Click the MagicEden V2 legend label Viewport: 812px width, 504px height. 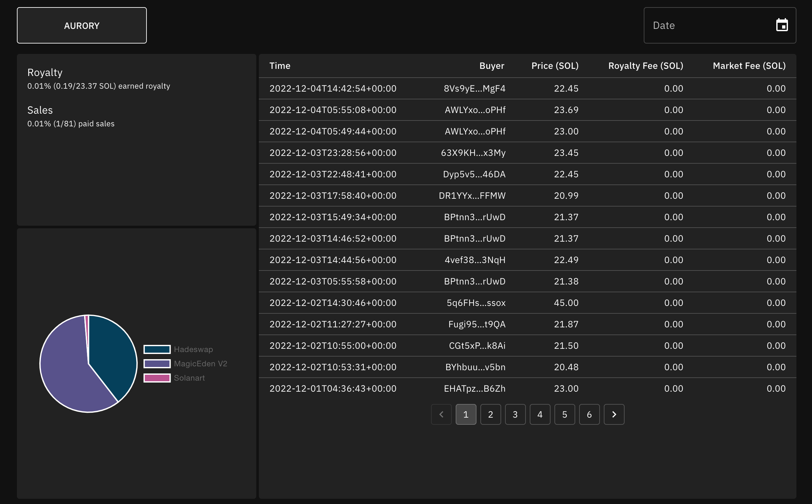pos(201,364)
